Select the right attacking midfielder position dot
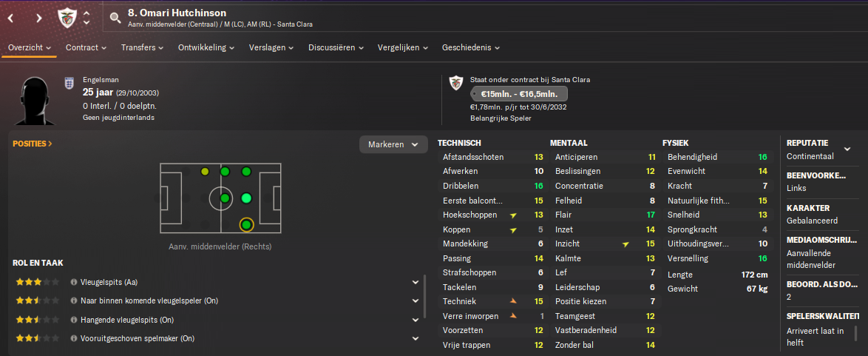Image resolution: width=868 pixels, height=356 pixels. click(x=246, y=224)
